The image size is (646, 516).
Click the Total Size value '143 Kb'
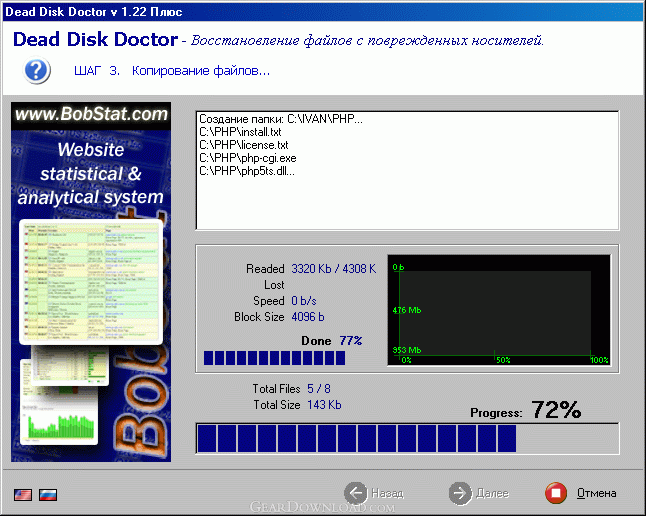[x=324, y=405]
